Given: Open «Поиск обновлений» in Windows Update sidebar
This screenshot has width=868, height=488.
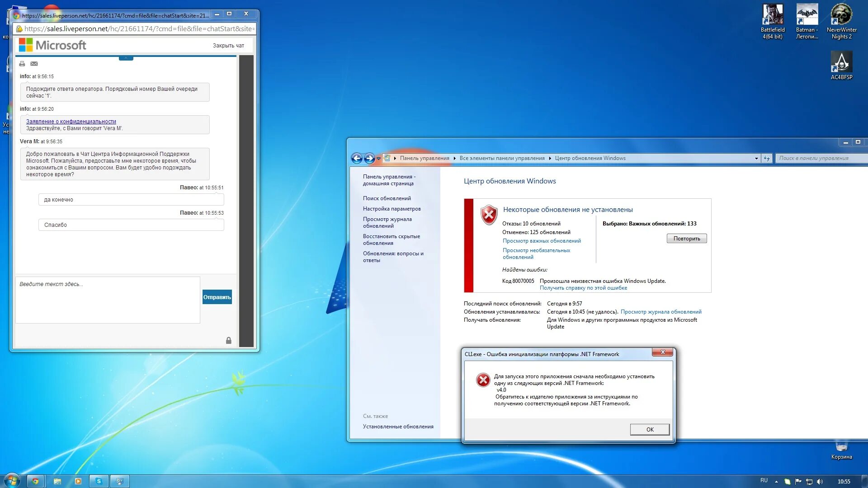Looking at the screenshot, I should tap(387, 198).
